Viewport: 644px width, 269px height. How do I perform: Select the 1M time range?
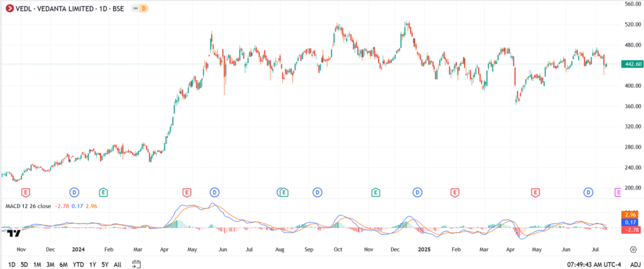37,265
